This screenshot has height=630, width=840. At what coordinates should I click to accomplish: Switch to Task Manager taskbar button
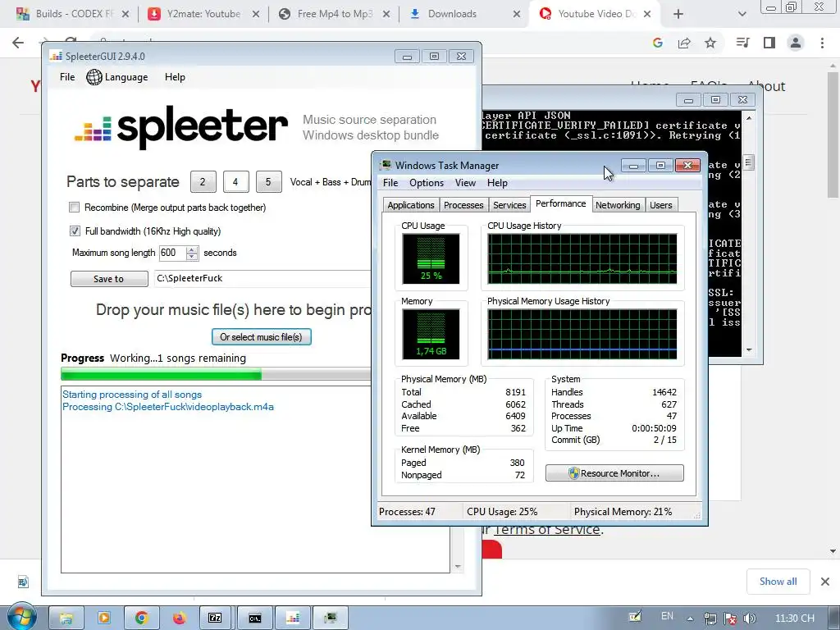(331, 619)
